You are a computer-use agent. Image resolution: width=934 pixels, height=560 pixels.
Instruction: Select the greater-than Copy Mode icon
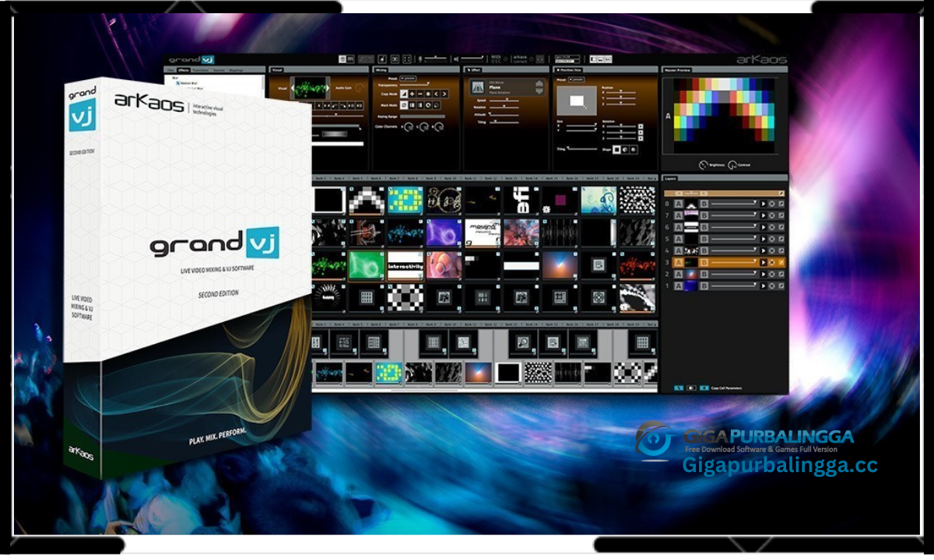coord(444,94)
